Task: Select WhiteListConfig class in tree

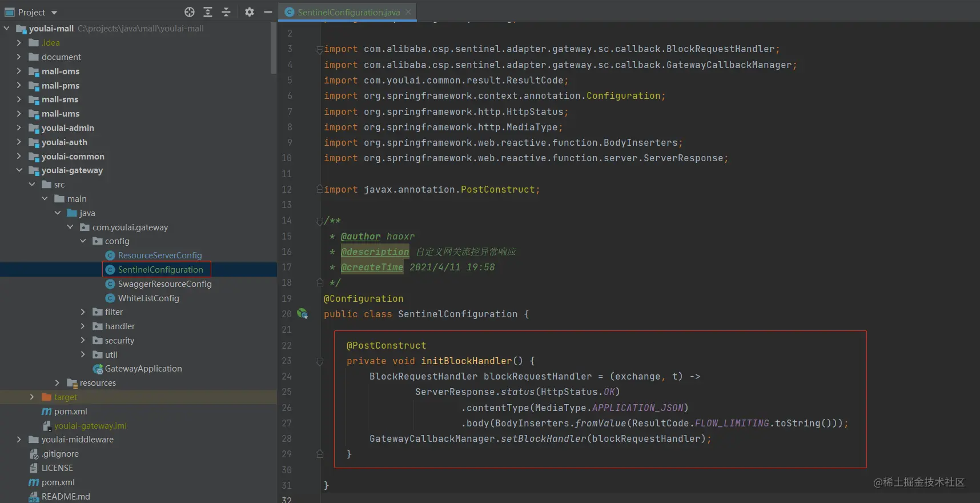Action: pos(148,298)
